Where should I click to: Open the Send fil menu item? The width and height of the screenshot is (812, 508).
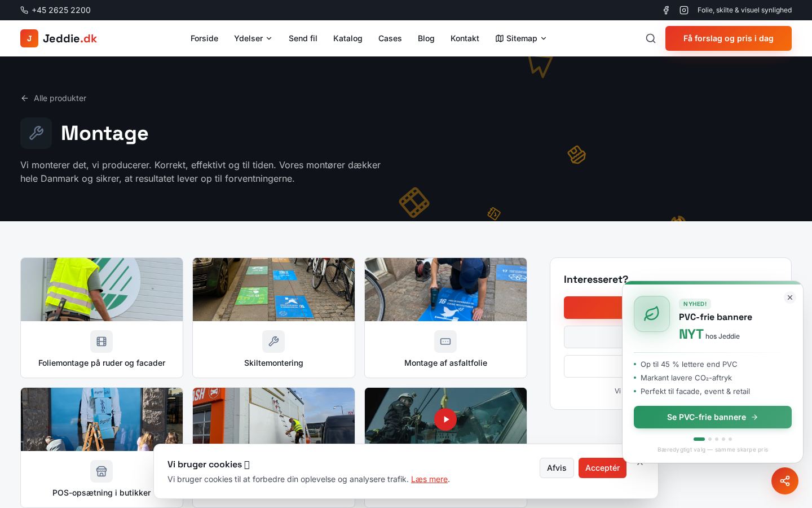(x=303, y=38)
